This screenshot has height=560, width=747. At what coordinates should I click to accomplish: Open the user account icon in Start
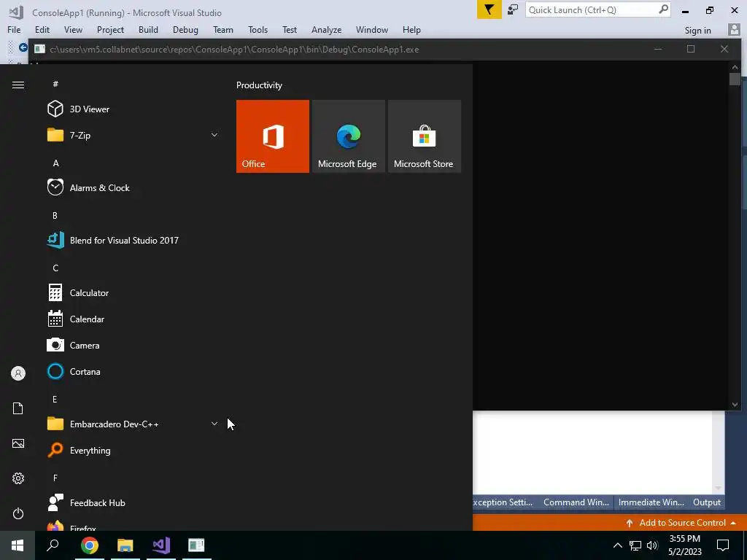pos(18,373)
